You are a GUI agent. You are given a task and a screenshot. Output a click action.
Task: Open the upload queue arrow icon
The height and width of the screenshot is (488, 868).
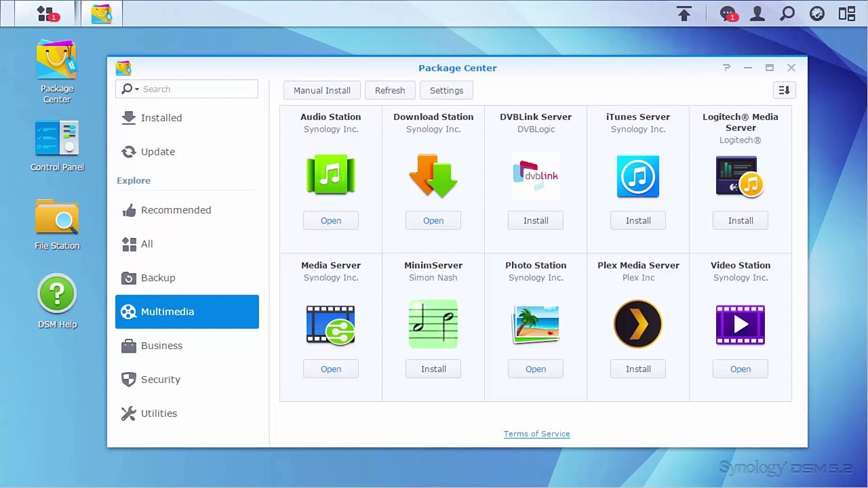point(684,14)
